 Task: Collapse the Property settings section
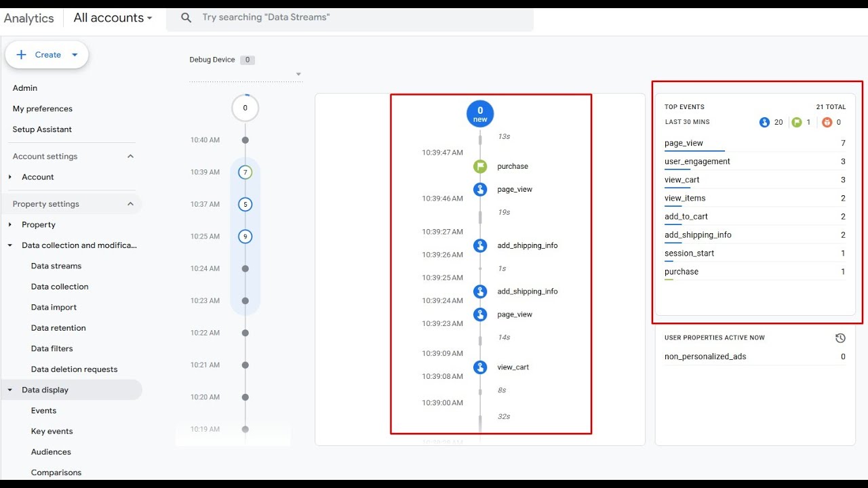tap(130, 204)
